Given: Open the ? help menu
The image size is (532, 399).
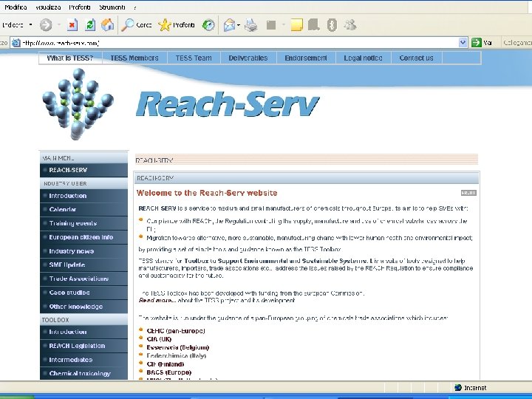Looking at the screenshot, I should tap(134, 7).
